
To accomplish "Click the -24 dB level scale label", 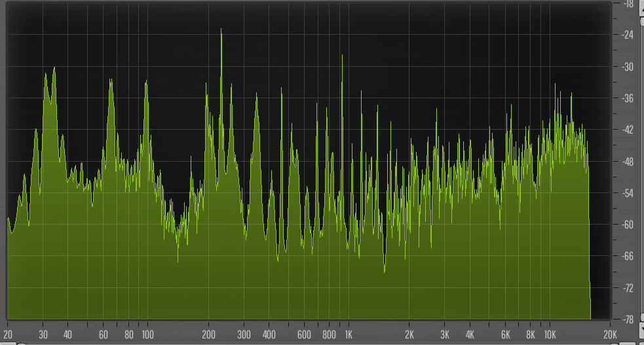I will click(628, 35).
